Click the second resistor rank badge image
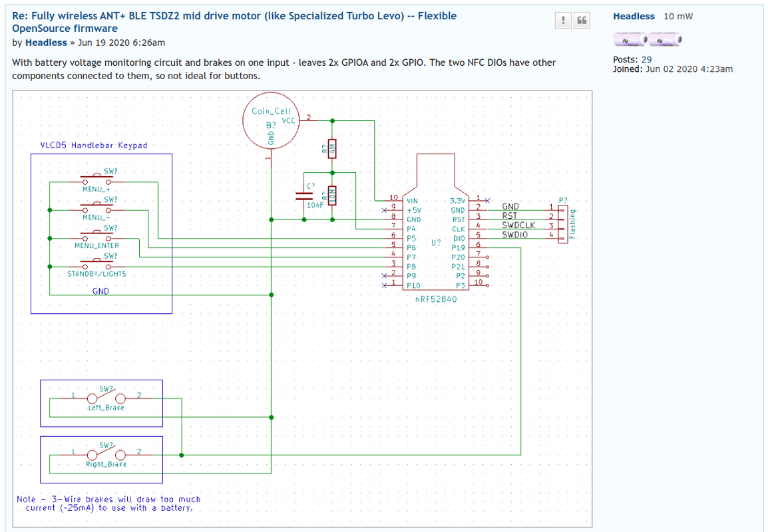This screenshot has height=532, width=768. pyautogui.click(x=665, y=40)
